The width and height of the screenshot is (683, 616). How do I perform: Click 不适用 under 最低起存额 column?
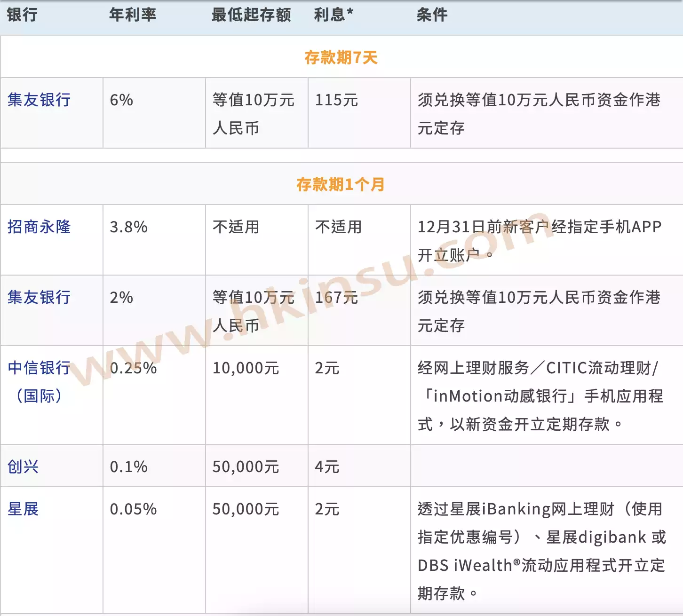pos(236,227)
